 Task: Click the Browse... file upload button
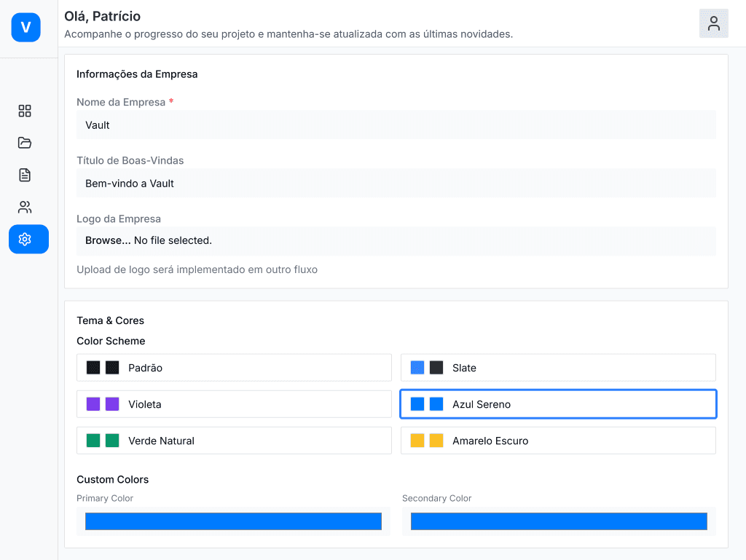[108, 240]
